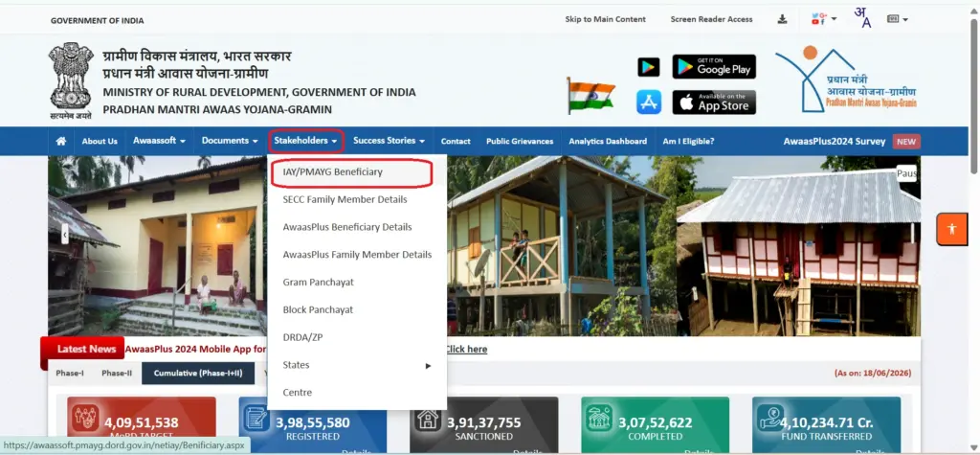
Task: Click the Completed card icon
Action: click(x=599, y=418)
